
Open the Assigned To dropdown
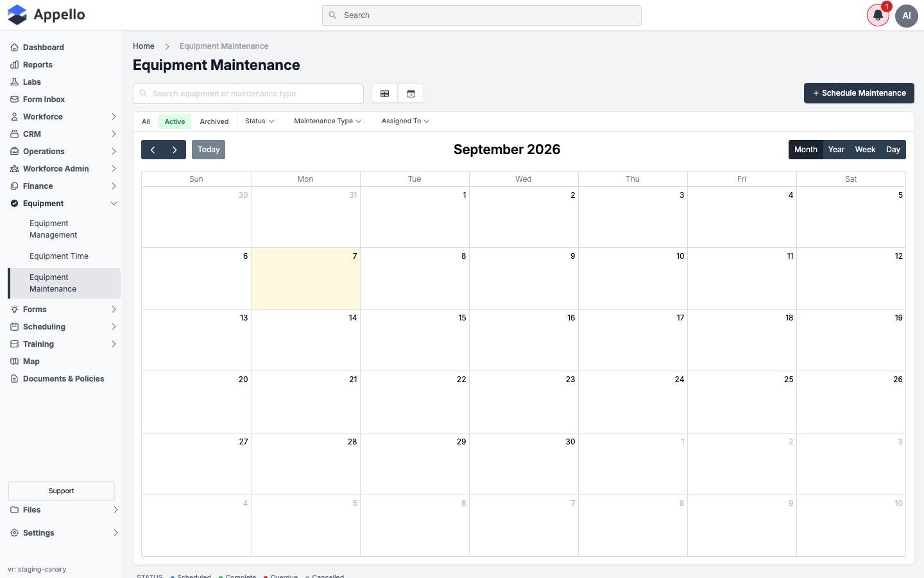[x=406, y=121]
